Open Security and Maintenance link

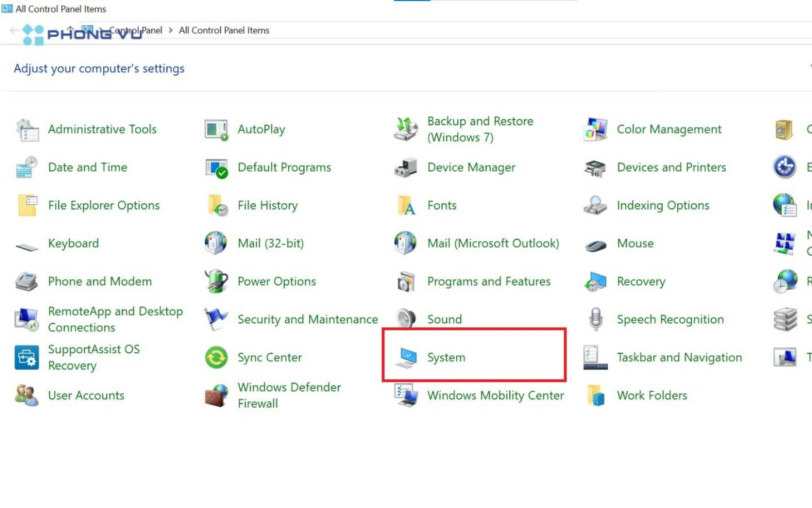[x=307, y=319]
